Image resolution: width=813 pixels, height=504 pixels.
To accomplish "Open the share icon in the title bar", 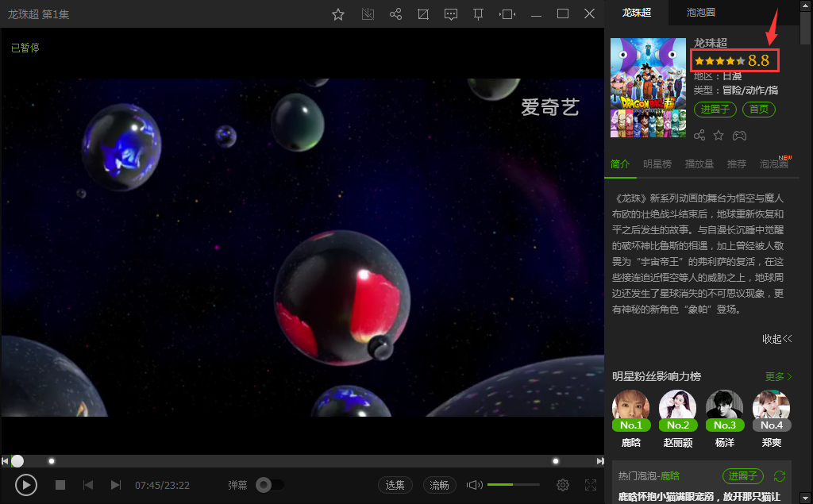I will pos(395,14).
